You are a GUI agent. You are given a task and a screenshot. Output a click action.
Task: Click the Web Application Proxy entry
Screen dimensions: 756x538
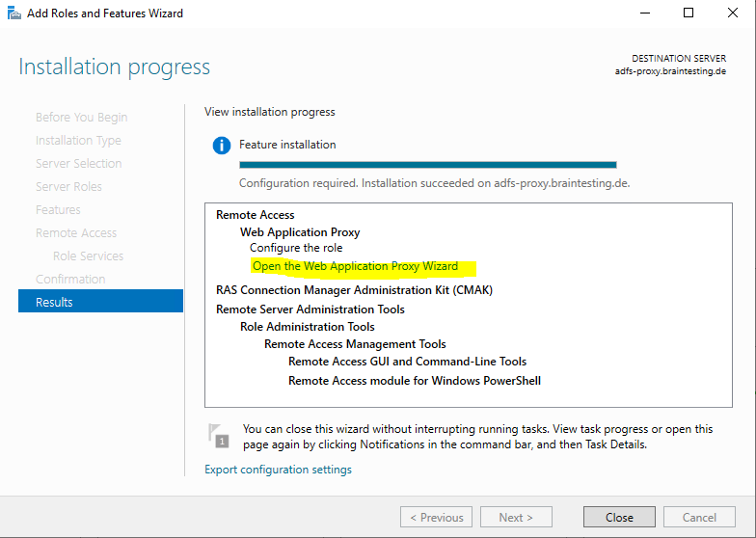(x=300, y=232)
